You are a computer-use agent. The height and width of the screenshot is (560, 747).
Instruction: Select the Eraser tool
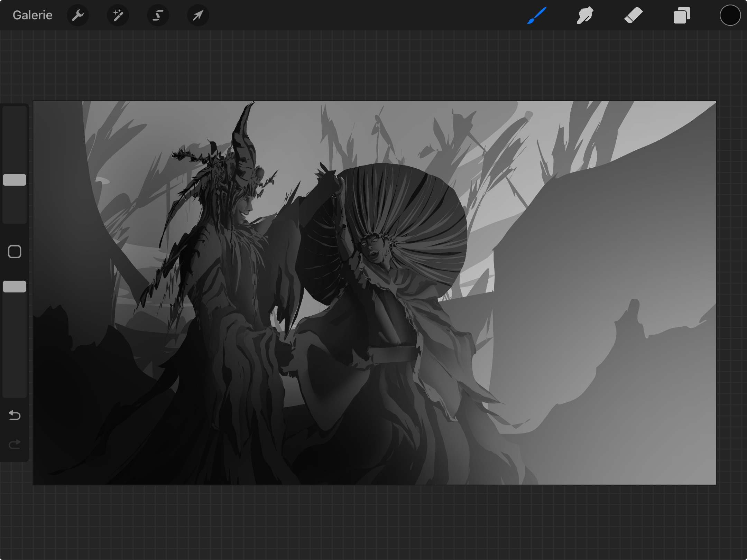(634, 15)
